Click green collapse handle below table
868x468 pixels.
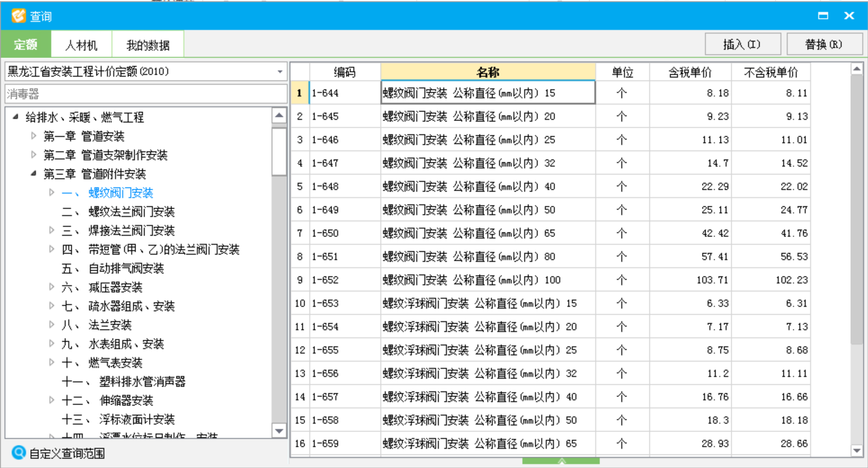click(x=561, y=461)
